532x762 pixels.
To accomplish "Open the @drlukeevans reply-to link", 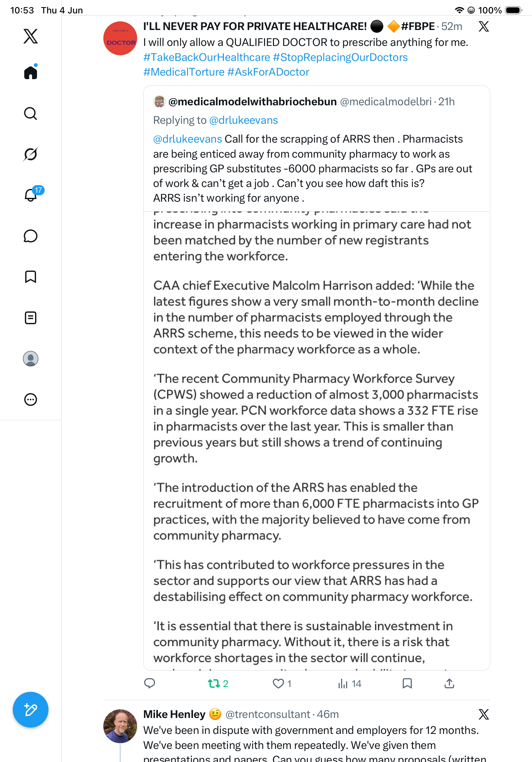I will tap(243, 120).
